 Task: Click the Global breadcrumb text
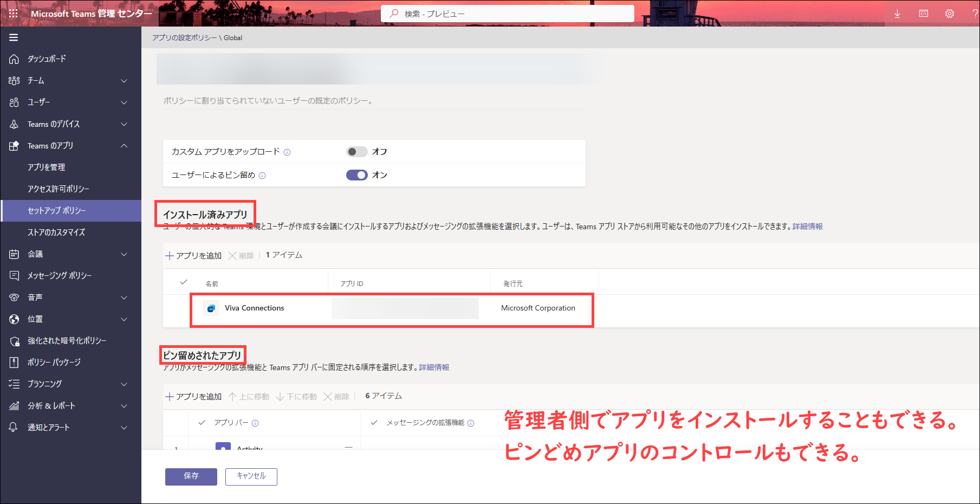(233, 38)
